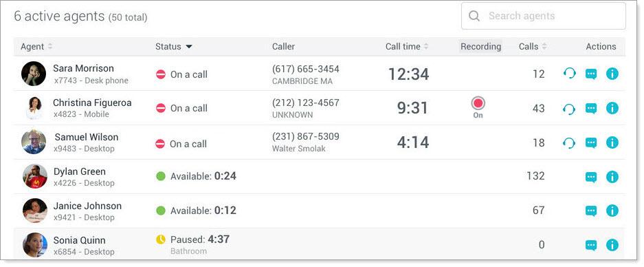644x267 pixels.
Task: Sort by Call time column arrows
Action: (426, 47)
